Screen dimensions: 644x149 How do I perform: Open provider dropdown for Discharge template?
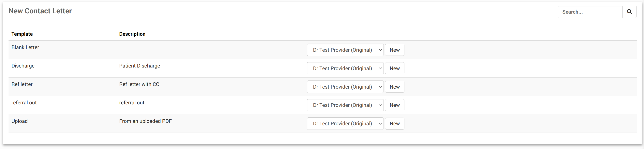345,68
